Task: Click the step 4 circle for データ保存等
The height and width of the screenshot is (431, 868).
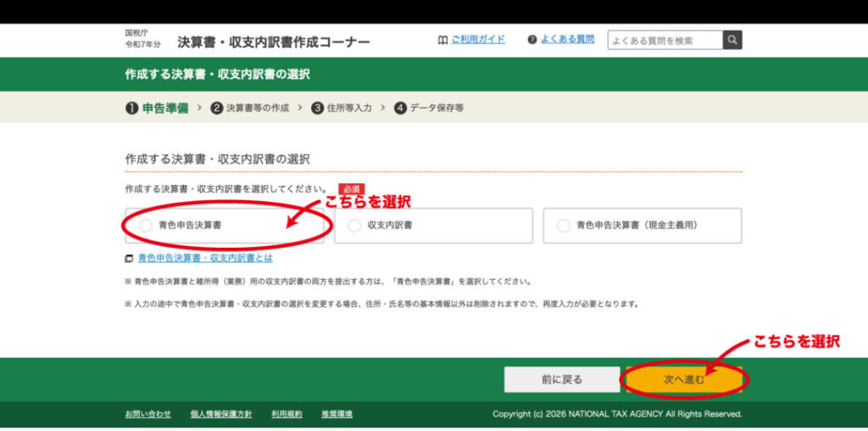Action: click(400, 108)
